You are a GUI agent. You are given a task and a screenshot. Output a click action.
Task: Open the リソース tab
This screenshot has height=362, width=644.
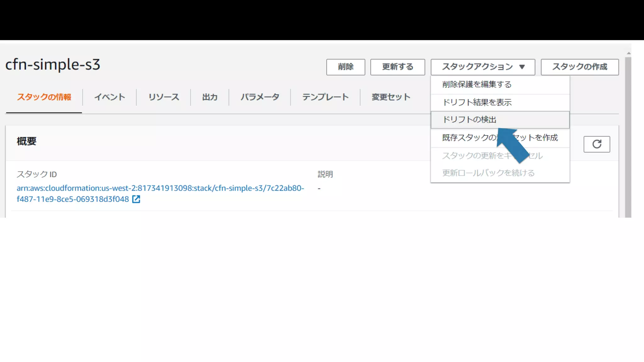tap(164, 97)
